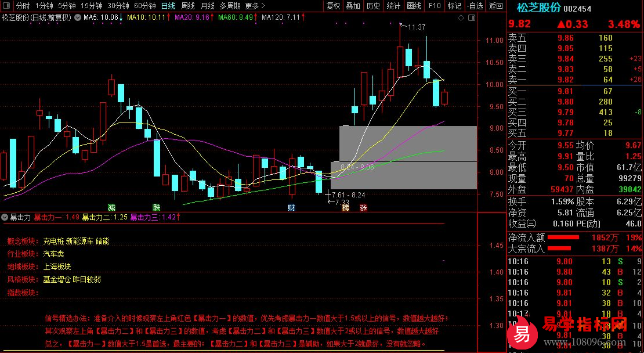Click the 卖一 ask price 9.82
644x353 pixels.
pyautogui.click(x=565, y=80)
